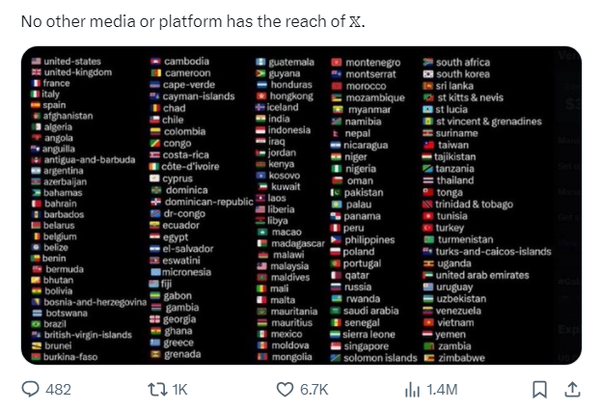Image resolution: width=600 pixels, height=411 pixels.
Task: Open the share upload icon
Action: (572, 390)
